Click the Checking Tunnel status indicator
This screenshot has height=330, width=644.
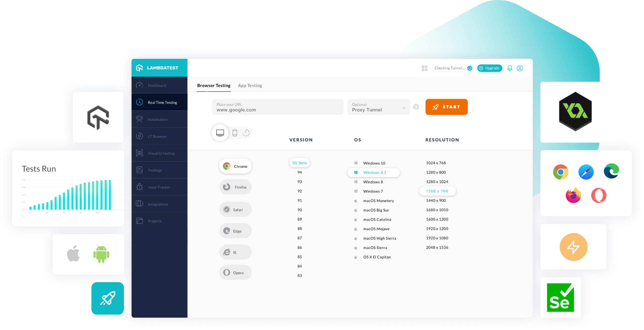tap(453, 68)
